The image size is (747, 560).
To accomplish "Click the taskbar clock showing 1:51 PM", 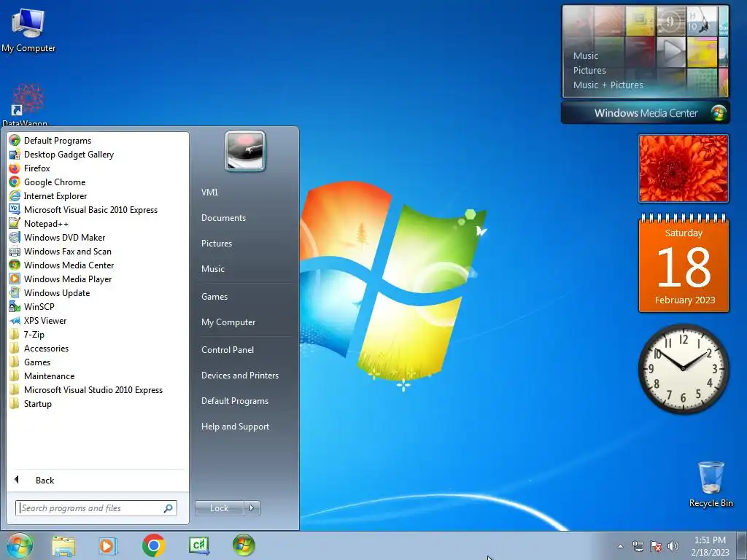I will [710, 546].
